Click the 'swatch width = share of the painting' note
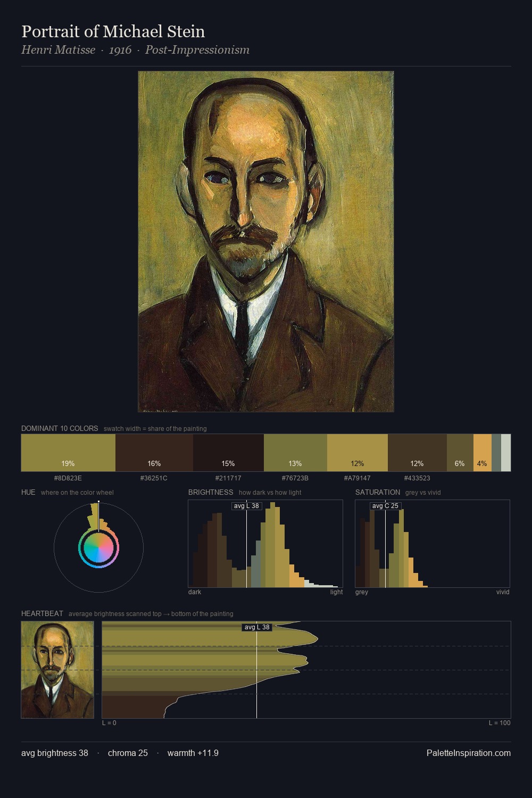Screen dimensions: 532x798 pyautogui.click(x=155, y=429)
